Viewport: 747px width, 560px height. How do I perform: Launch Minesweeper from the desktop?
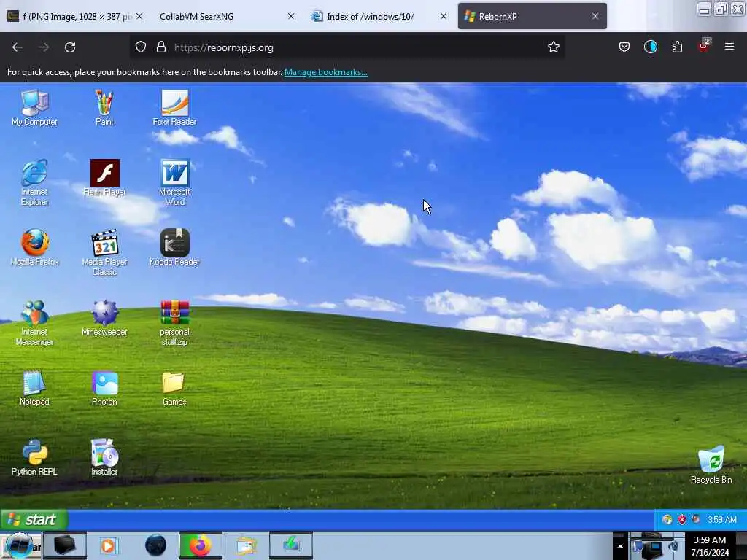104,318
